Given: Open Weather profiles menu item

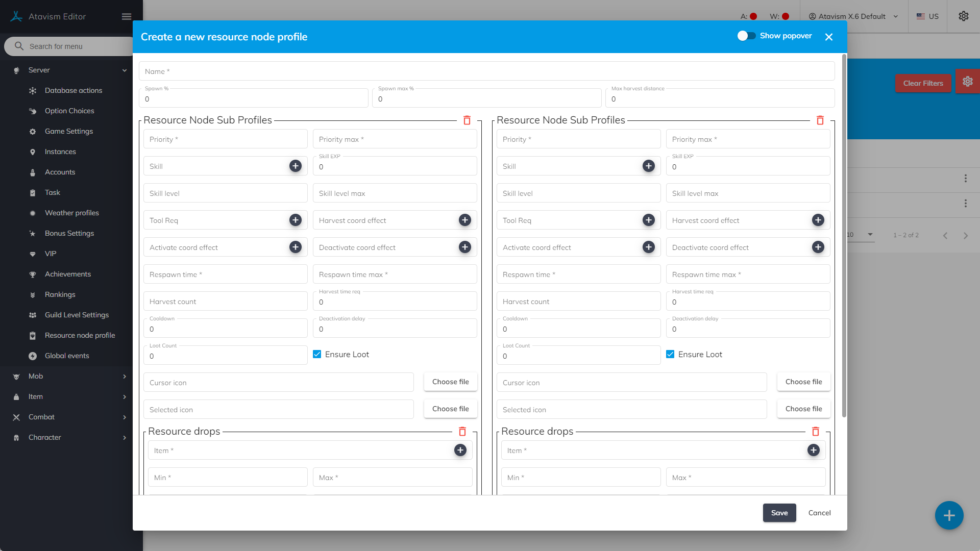Looking at the screenshot, I should 72,213.
